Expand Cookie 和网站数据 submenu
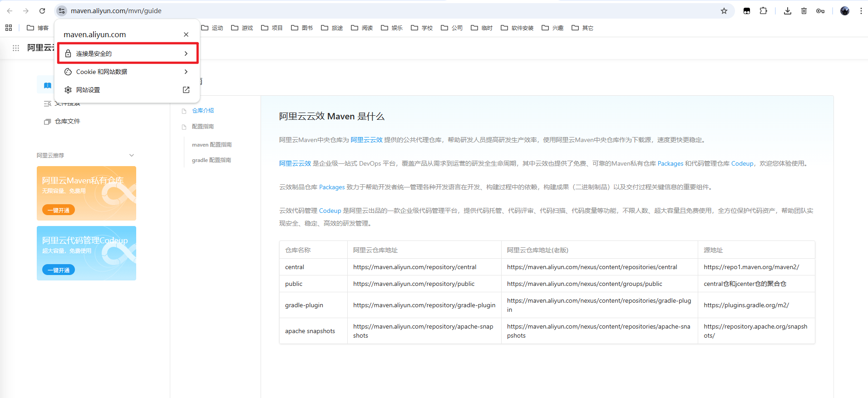 coord(128,72)
